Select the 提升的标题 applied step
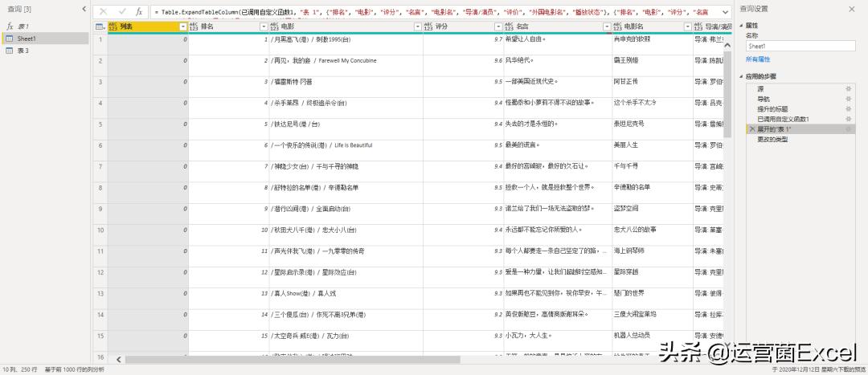Image resolution: width=868 pixels, height=375 pixels. pos(800,109)
